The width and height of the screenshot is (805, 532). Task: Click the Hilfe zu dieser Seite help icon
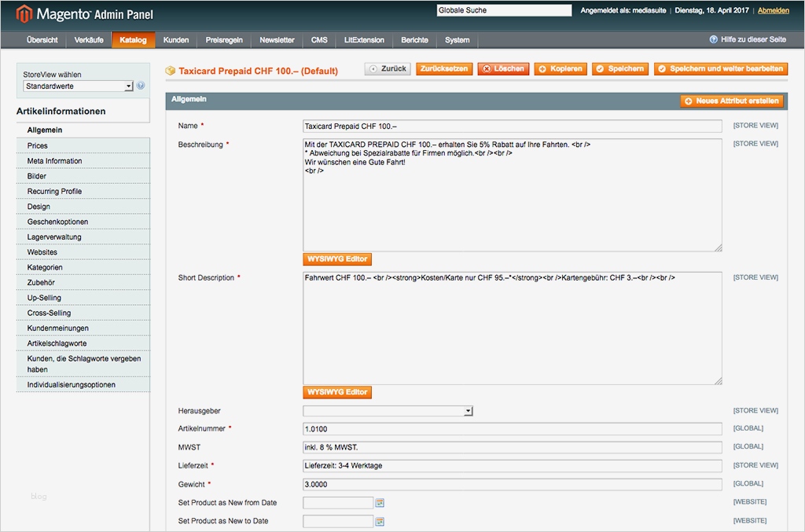point(713,39)
